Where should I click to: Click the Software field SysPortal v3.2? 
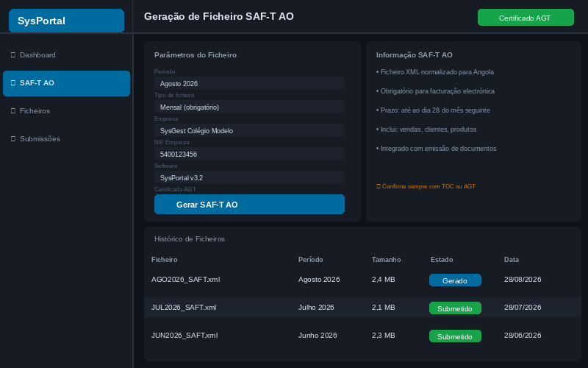pyautogui.click(x=249, y=177)
